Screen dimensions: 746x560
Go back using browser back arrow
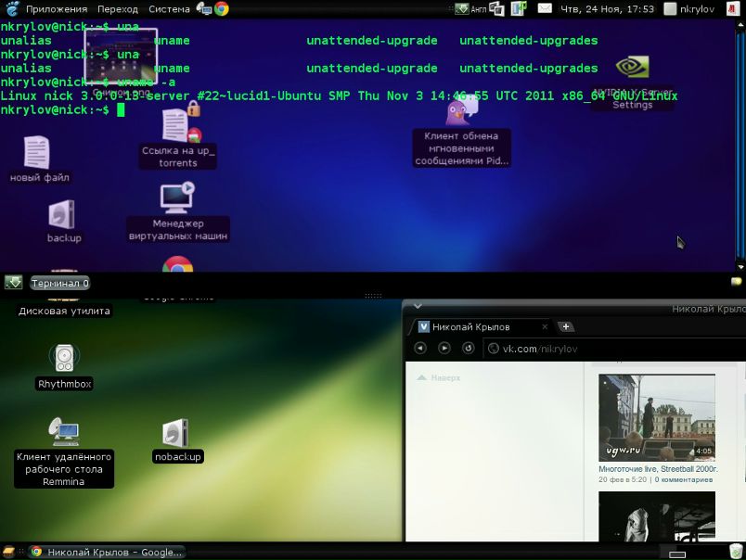pos(420,348)
